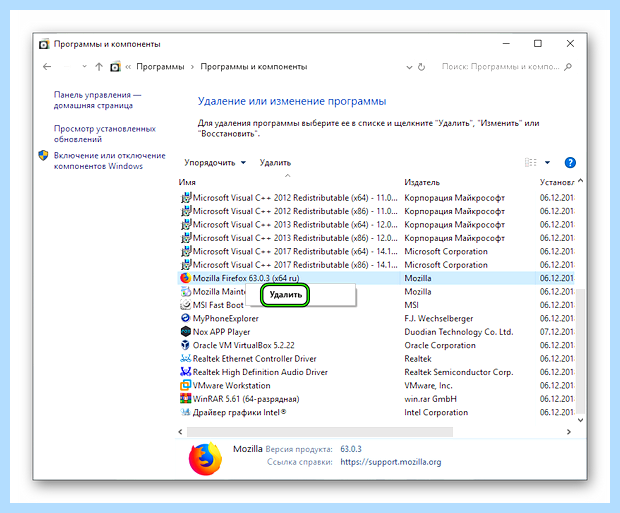Open the Упорядочить dropdown menu
Screen dimensions: 620x513
(x=215, y=163)
